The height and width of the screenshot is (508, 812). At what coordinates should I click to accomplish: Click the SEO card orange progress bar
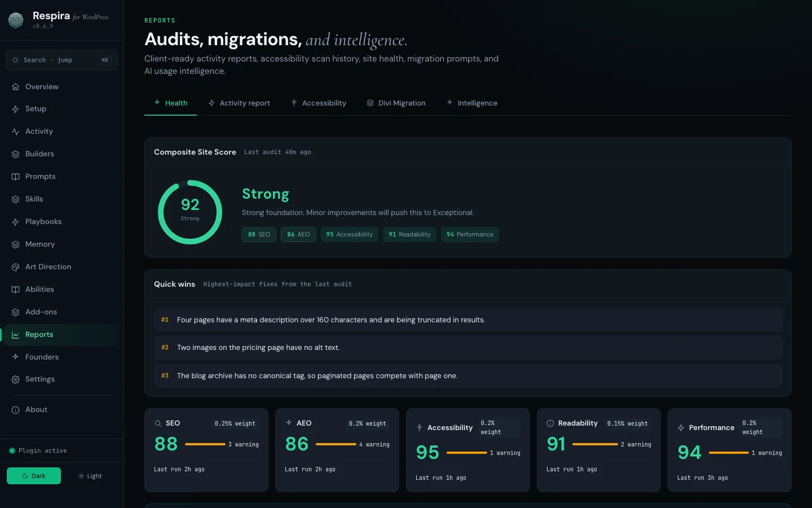[205, 444]
